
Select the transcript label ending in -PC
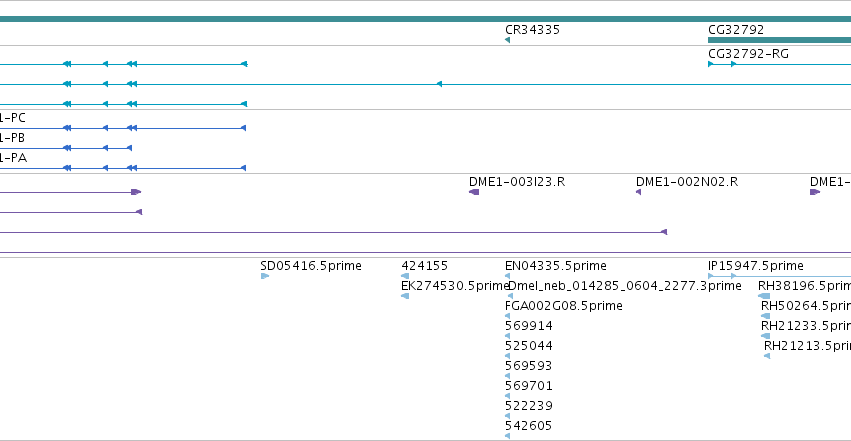click(12, 118)
